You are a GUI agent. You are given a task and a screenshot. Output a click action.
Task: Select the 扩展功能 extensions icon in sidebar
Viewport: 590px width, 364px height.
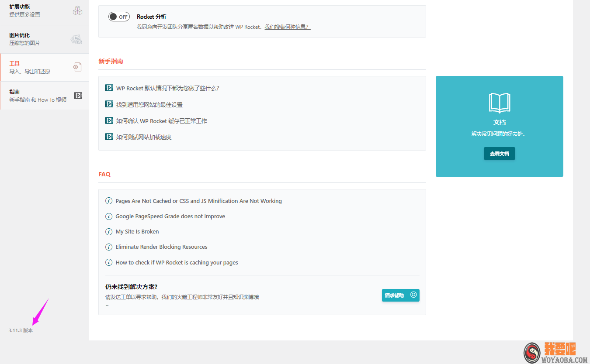pos(77,10)
